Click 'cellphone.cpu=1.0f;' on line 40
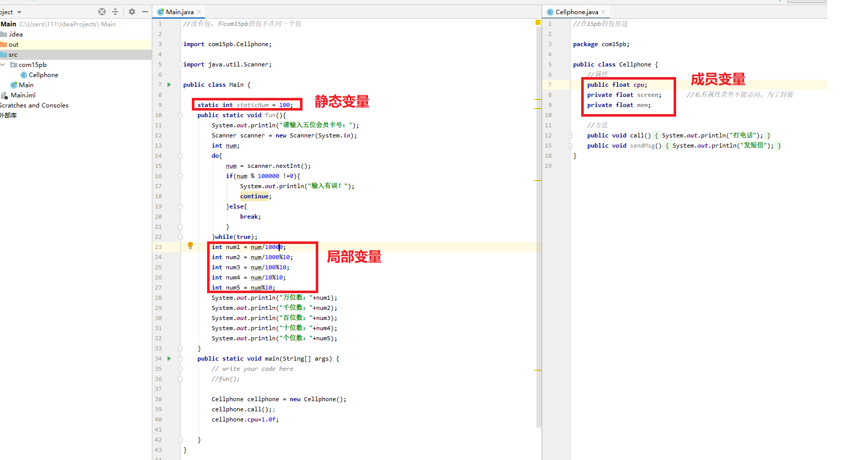The image size is (868, 460). 245,419
